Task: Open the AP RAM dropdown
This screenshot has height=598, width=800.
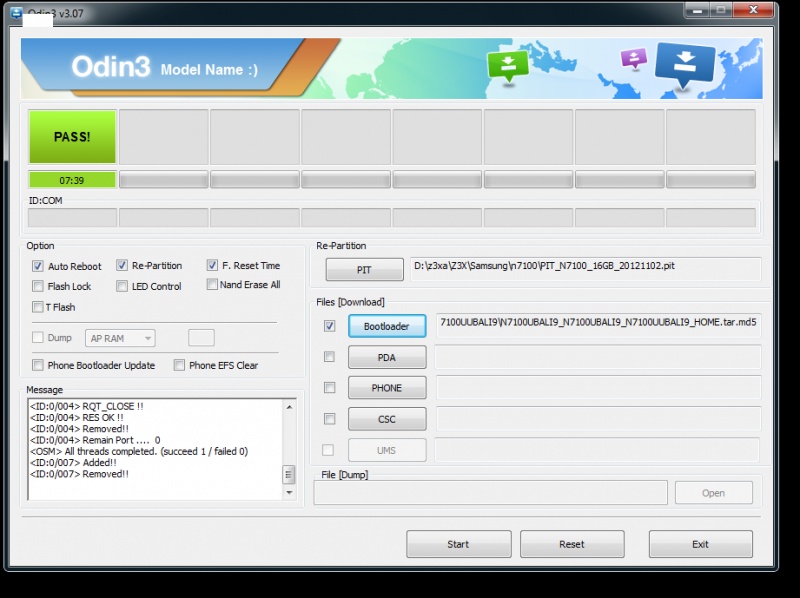Action: pyautogui.click(x=120, y=338)
